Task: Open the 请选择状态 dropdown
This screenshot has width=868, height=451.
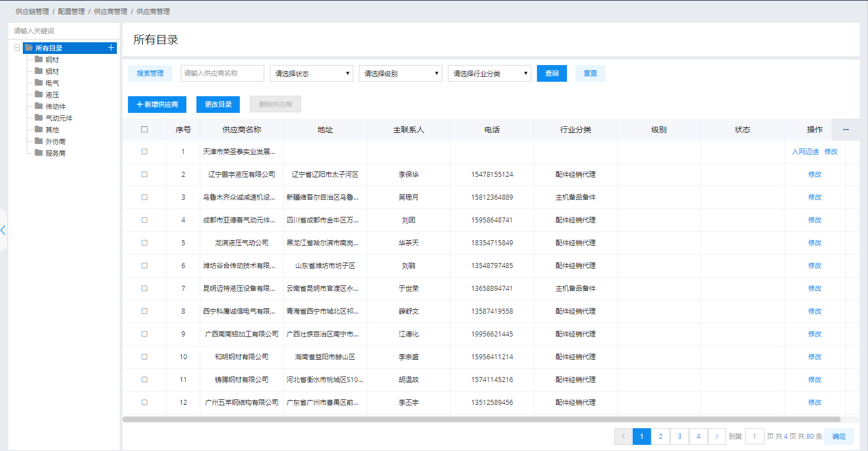Action: pyautogui.click(x=311, y=73)
